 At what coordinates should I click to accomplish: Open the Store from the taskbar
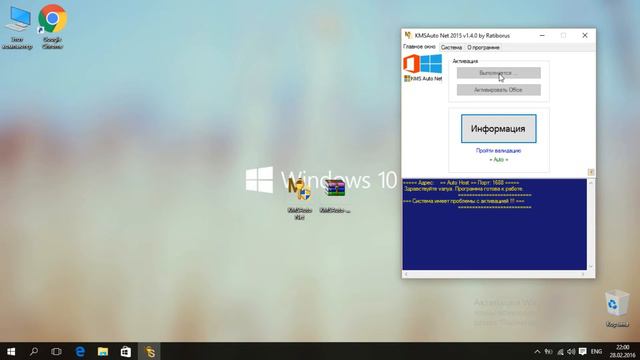[x=126, y=351]
